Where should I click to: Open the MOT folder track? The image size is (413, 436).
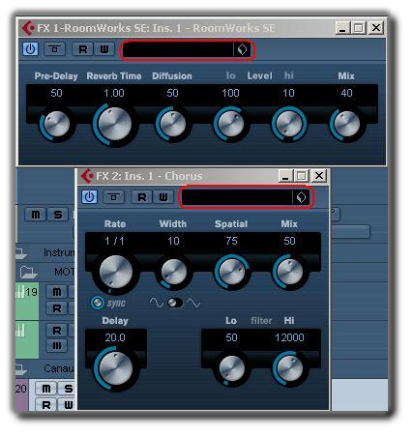point(28,272)
